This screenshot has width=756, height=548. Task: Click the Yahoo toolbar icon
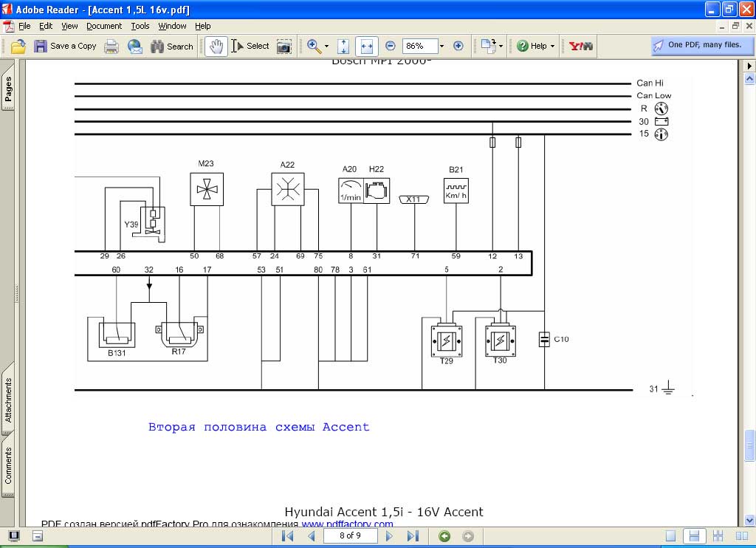tap(581, 47)
